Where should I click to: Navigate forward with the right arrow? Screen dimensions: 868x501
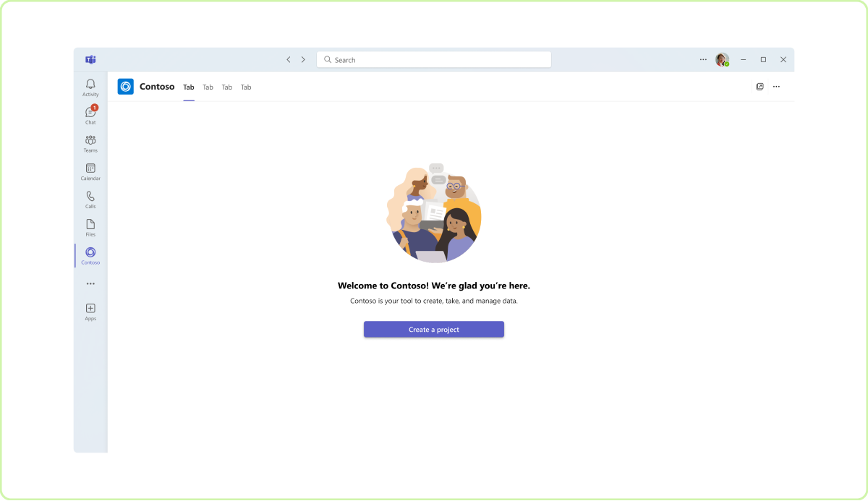tap(303, 59)
